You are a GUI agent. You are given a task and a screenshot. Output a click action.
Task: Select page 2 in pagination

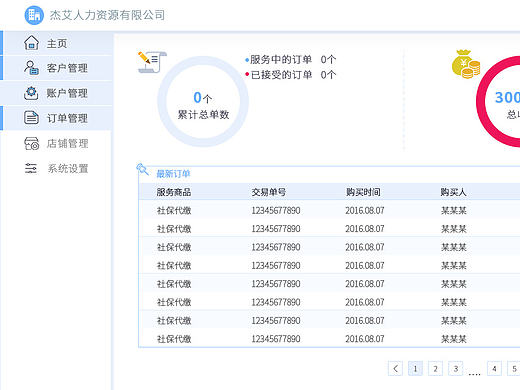pyautogui.click(x=435, y=368)
